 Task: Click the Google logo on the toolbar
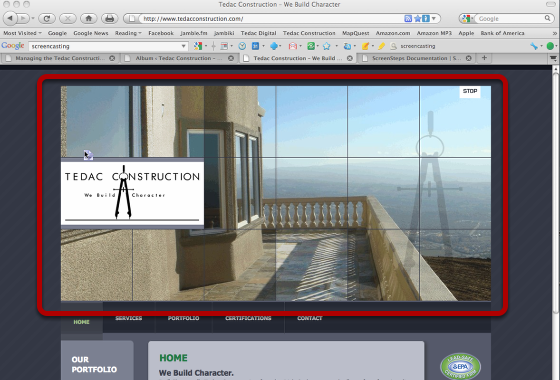(x=13, y=46)
